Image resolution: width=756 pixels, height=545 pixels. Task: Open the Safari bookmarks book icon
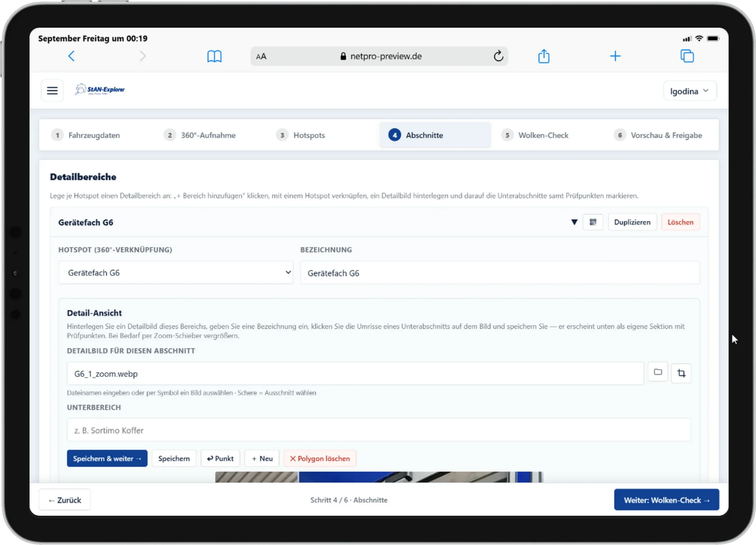coord(214,56)
